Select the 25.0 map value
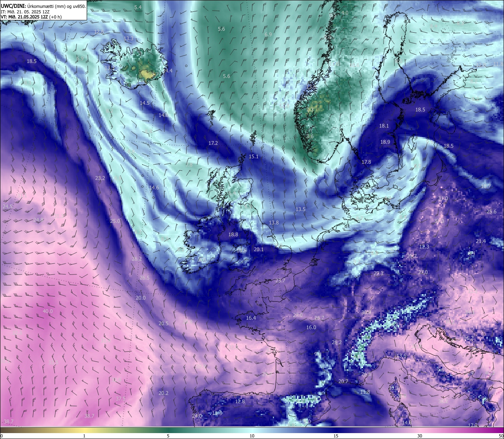Image resolution: width=504 pixels, height=439 pixels. (115, 221)
